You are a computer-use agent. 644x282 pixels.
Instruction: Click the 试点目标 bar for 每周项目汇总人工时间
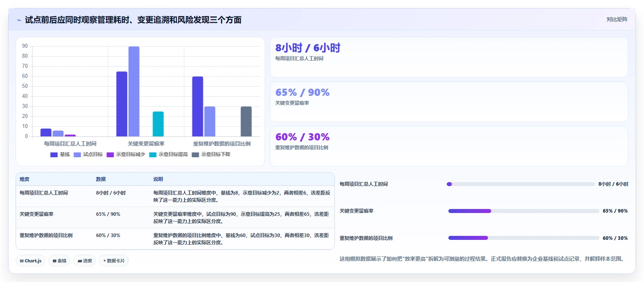tap(58, 134)
